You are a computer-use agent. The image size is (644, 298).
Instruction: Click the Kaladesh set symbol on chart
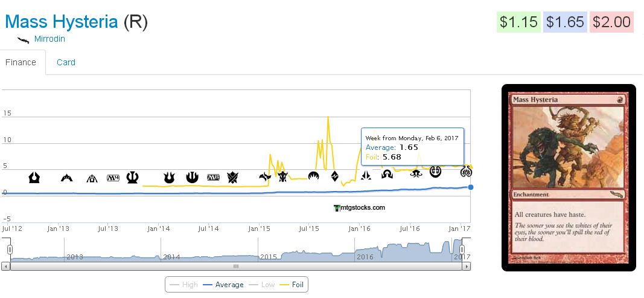(435, 172)
